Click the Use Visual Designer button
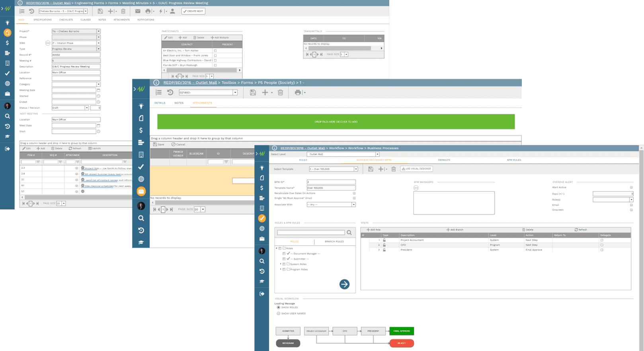 (416, 169)
